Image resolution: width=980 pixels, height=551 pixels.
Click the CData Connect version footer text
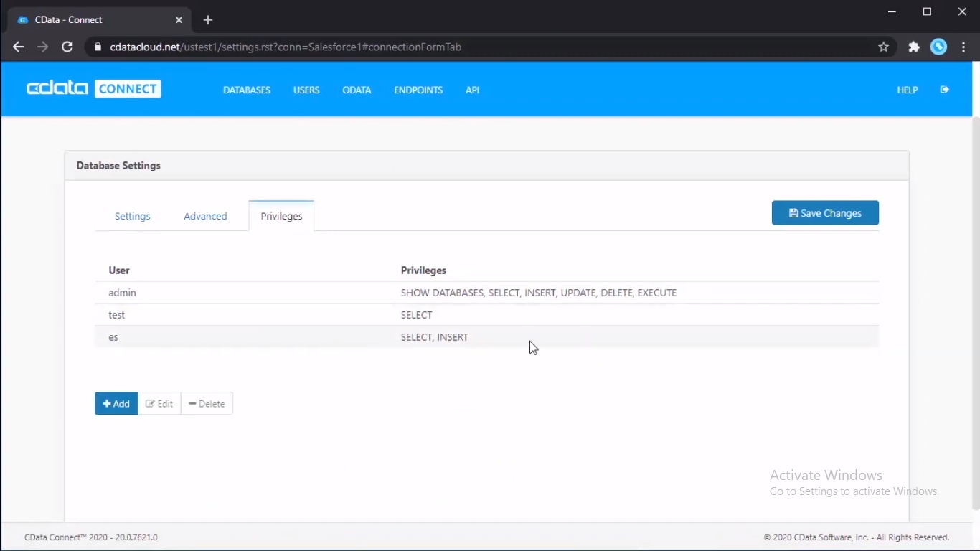[x=91, y=537]
